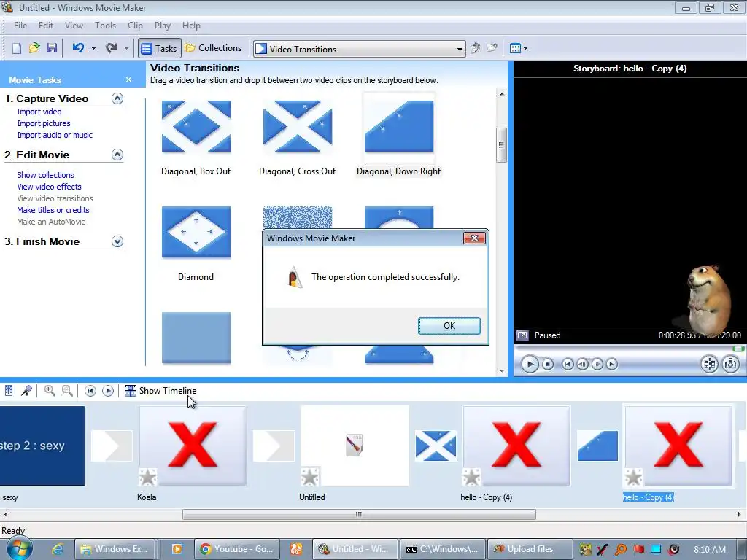The width and height of the screenshot is (747, 560).
Task: Select the Diamond transition thumbnail
Action: [x=196, y=233]
